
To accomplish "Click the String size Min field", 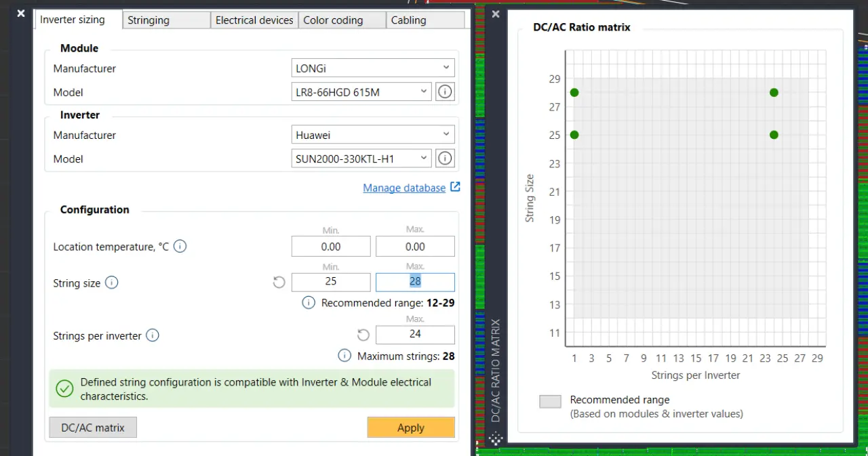I will 331,282.
